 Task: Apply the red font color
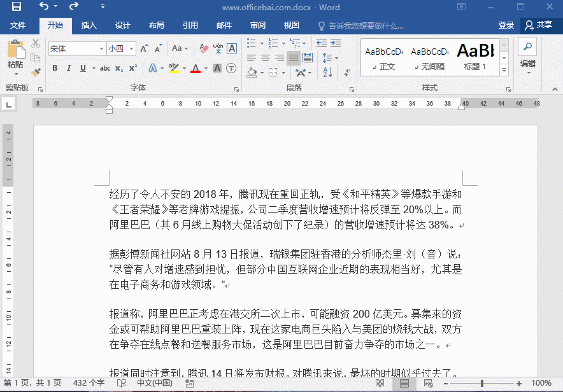pyautogui.click(x=196, y=68)
